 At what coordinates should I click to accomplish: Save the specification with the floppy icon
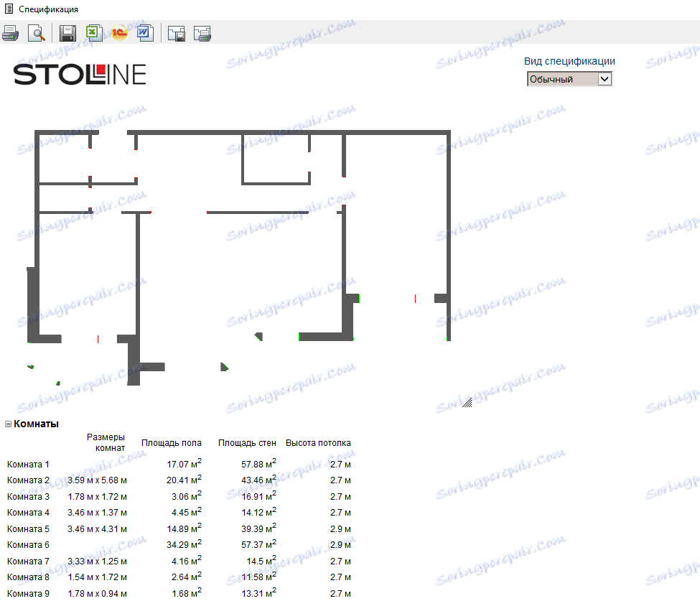[67, 33]
